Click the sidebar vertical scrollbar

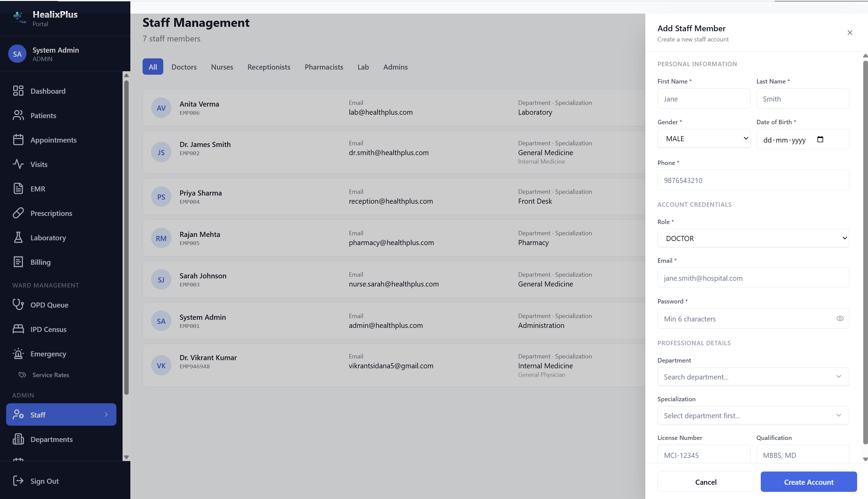(126, 237)
